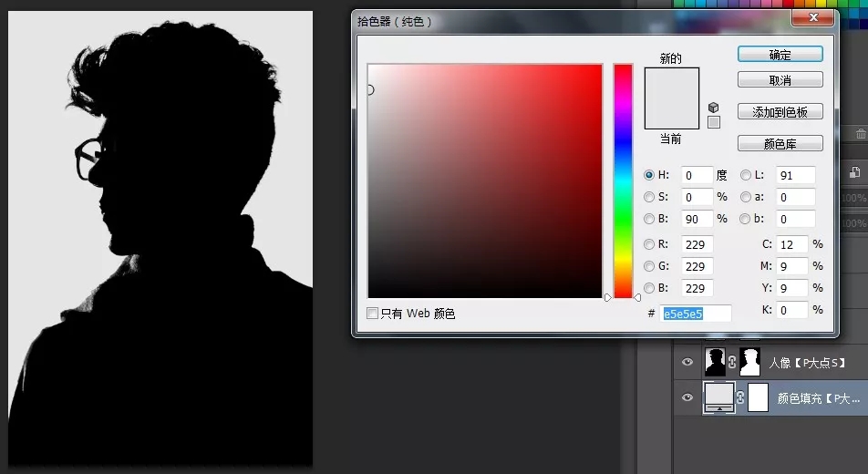This screenshot has width=868, height=474.
Task: Pick a color in the saturation field
Action: tap(485, 181)
